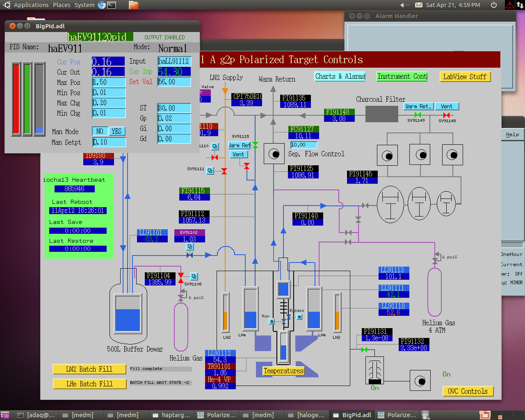Viewport: 525px width, 420px height.
Task: Click blue valve below EV91102 readout
Action: 189,255
